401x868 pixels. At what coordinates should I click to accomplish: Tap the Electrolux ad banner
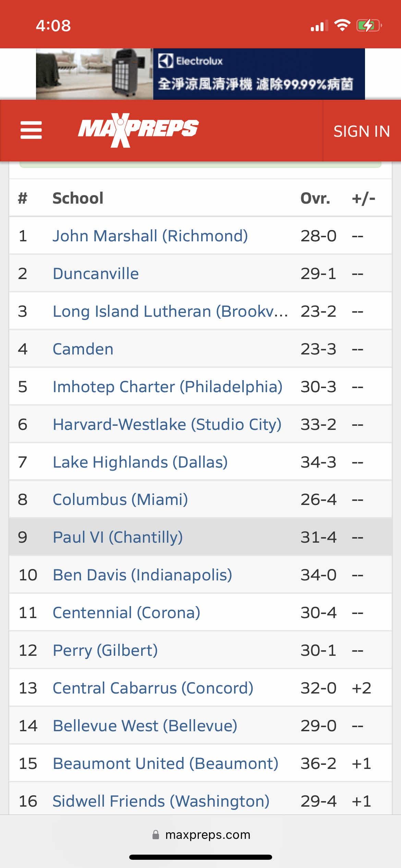pyautogui.click(x=200, y=74)
